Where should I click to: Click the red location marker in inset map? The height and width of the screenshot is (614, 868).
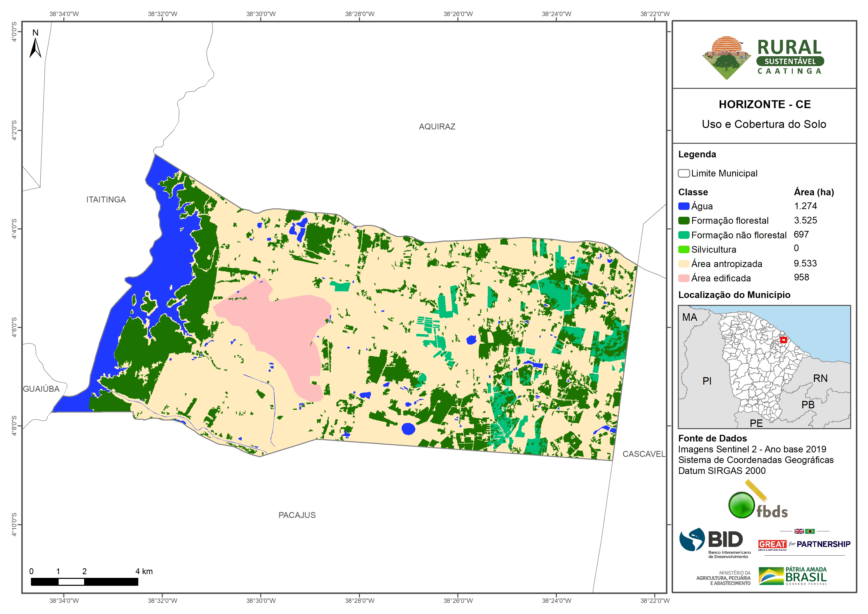783,340
